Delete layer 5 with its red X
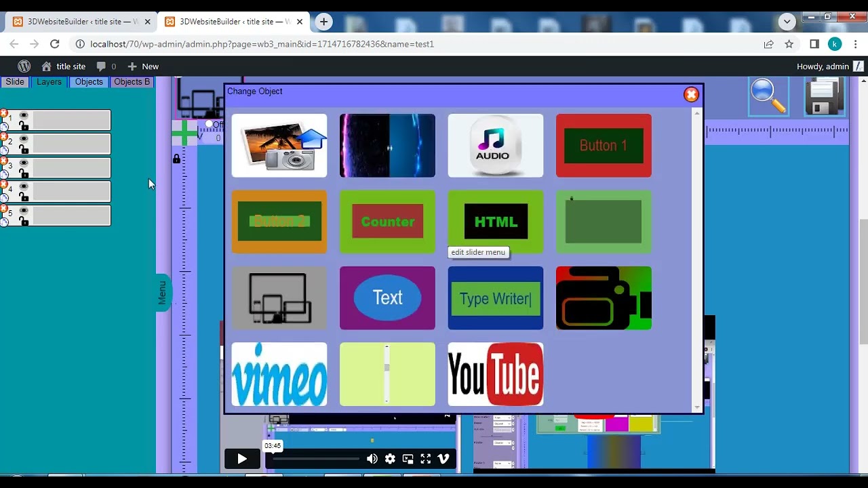Image resolution: width=868 pixels, height=488 pixels. pos(3,208)
